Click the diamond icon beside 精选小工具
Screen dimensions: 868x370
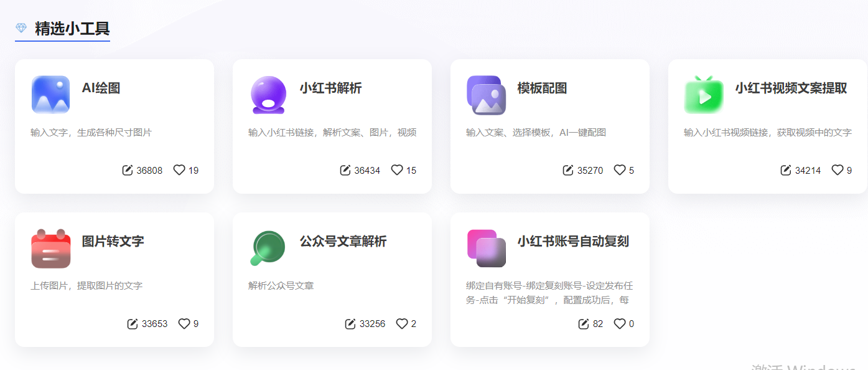pyautogui.click(x=21, y=28)
